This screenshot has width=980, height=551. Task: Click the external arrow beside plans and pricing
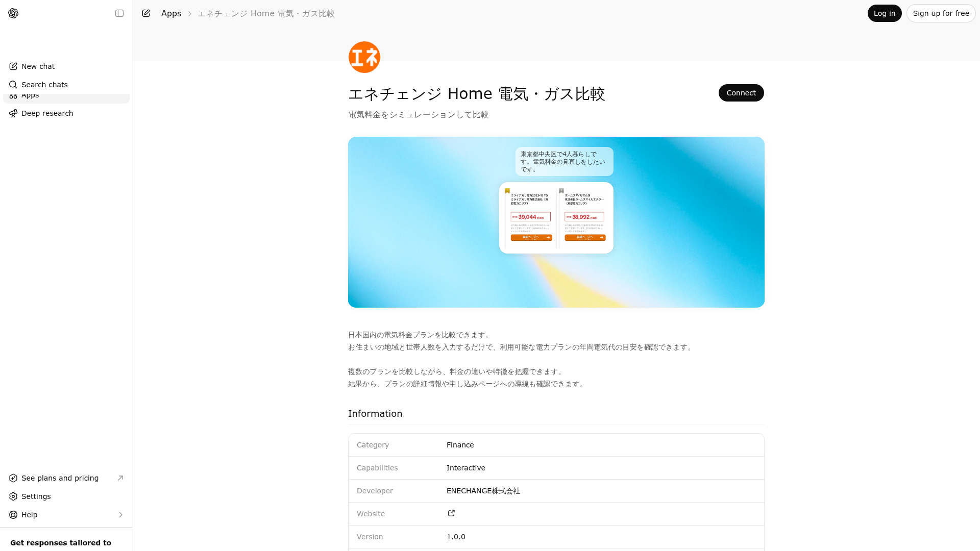tap(120, 478)
